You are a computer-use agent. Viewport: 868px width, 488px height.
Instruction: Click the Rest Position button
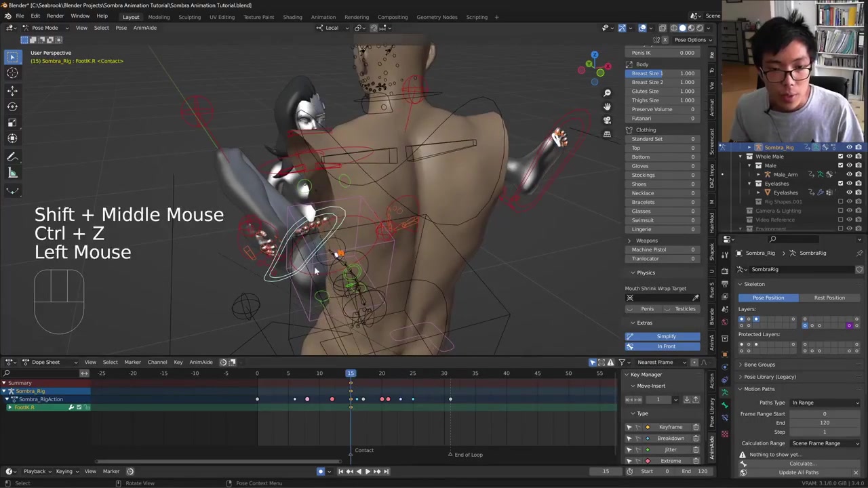pos(829,298)
